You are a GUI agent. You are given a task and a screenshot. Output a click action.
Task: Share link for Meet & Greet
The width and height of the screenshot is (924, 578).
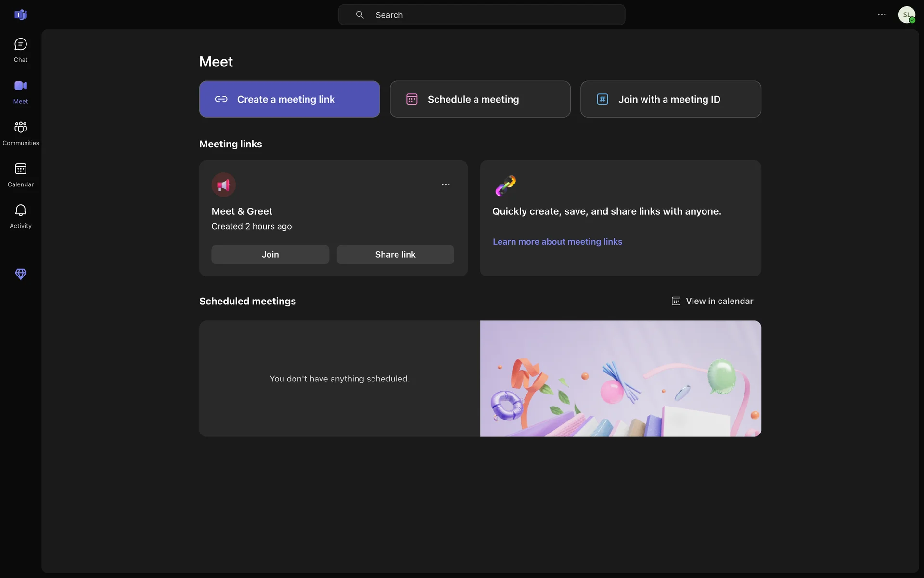click(x=395, y=254)
